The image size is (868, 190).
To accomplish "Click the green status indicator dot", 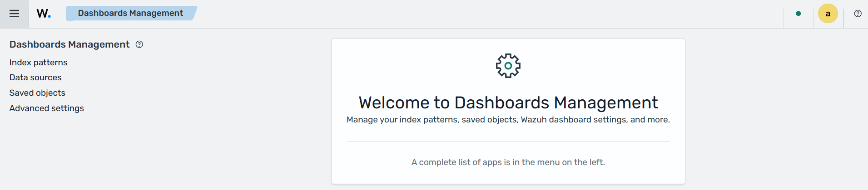I will pyautogui.click(x=799, y=14).
